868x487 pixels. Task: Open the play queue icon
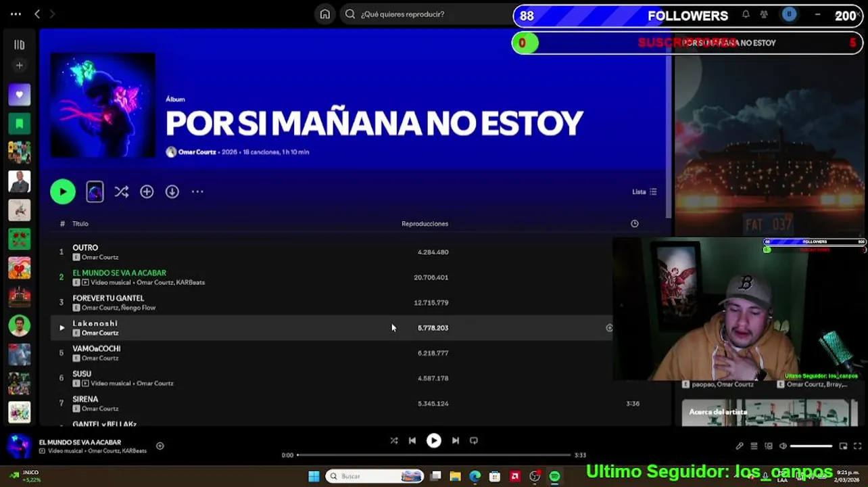tap(754, 446)
